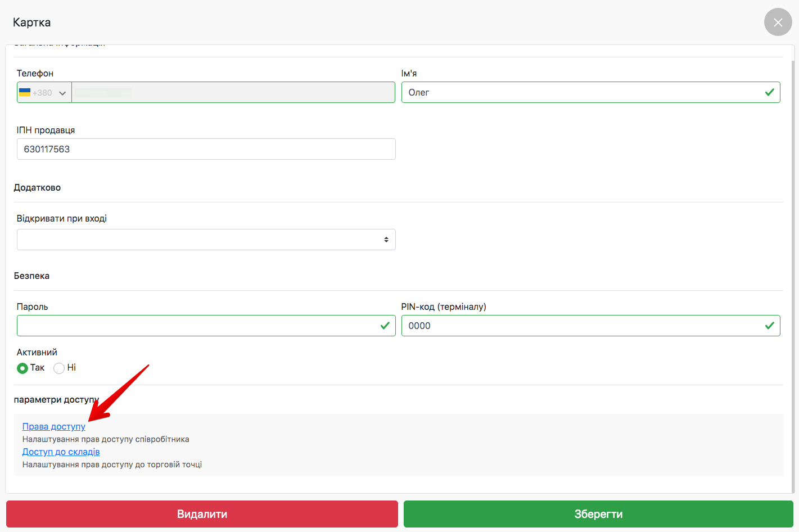Select the Так radio button under Активний
Image resolution: width=799 pixels, height=532 pixels.
22,368
